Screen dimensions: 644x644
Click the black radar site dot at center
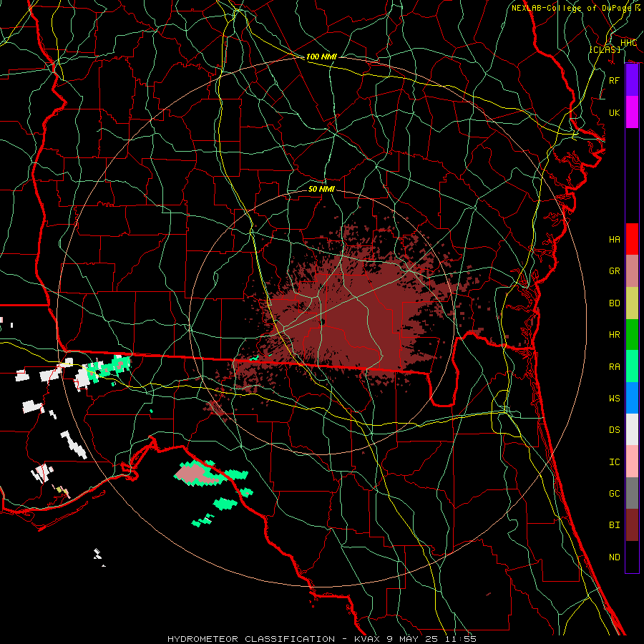coord(323,322)
